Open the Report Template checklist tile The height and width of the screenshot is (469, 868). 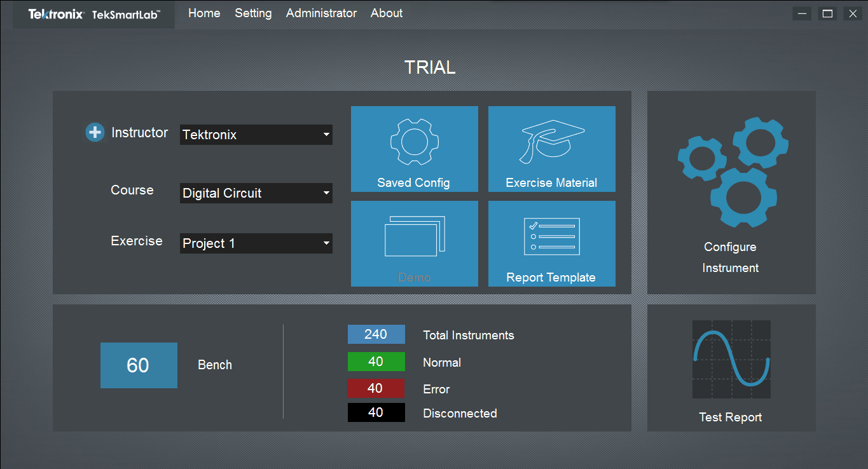(x=552, y=243)
